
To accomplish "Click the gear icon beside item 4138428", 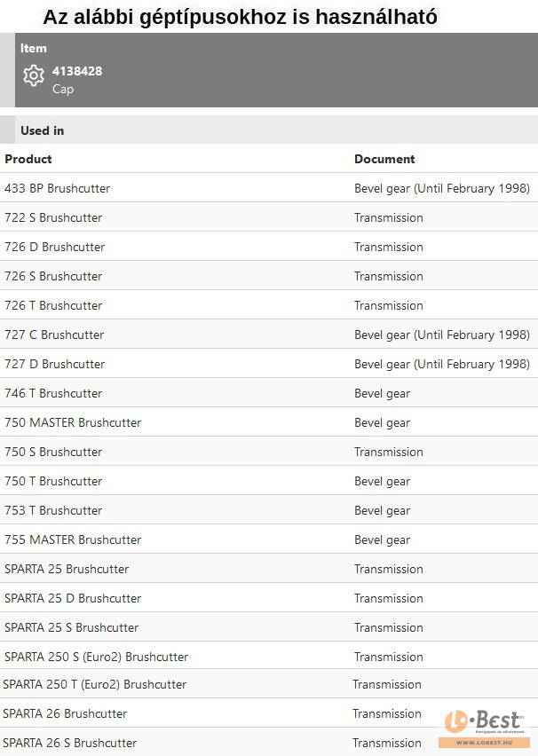I will pyautogui.click(x=34, y=76).
